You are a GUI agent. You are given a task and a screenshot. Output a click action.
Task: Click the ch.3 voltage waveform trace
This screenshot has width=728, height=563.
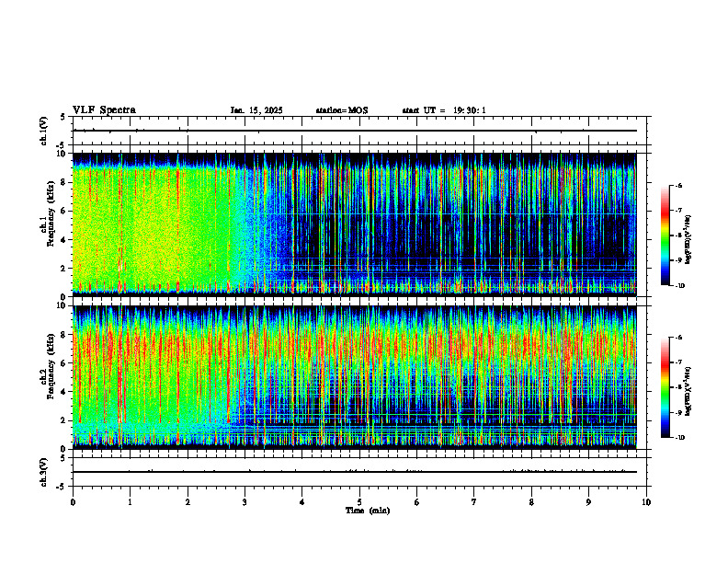tap(355, 472)
